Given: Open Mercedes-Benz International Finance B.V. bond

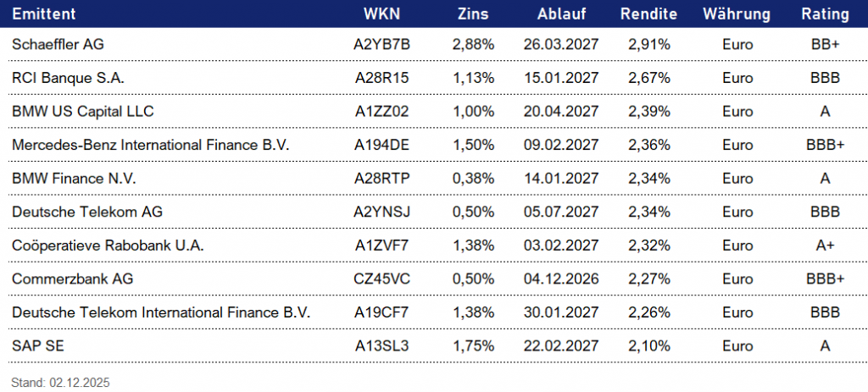Looking at the screenshot, I should pyautogui.click(x=151, y=145).
